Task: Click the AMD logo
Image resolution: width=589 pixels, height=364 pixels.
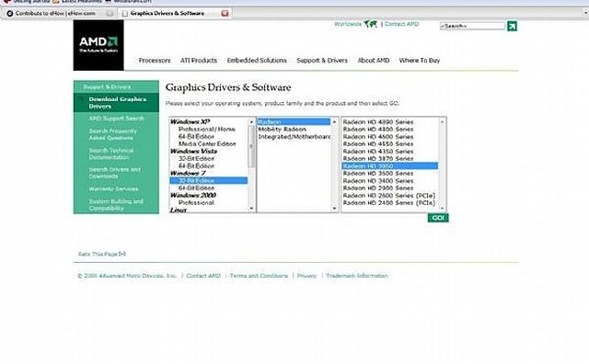Action: [98, 45]
